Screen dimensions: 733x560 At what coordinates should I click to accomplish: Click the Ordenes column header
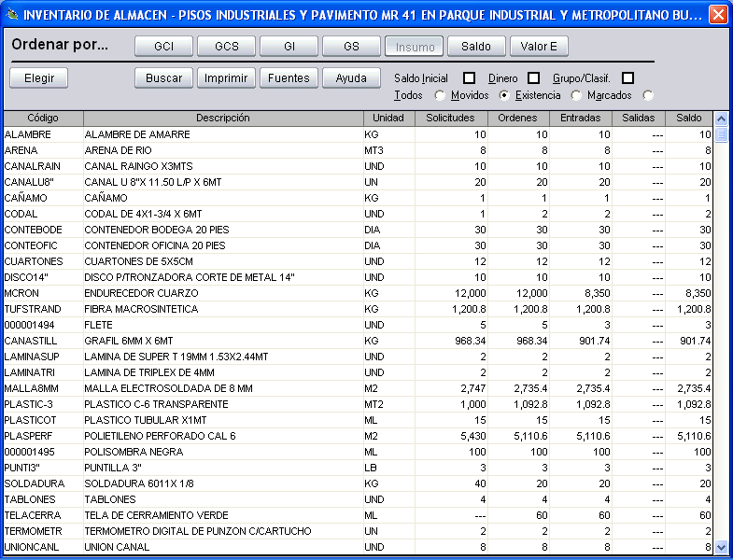point(518,119)
